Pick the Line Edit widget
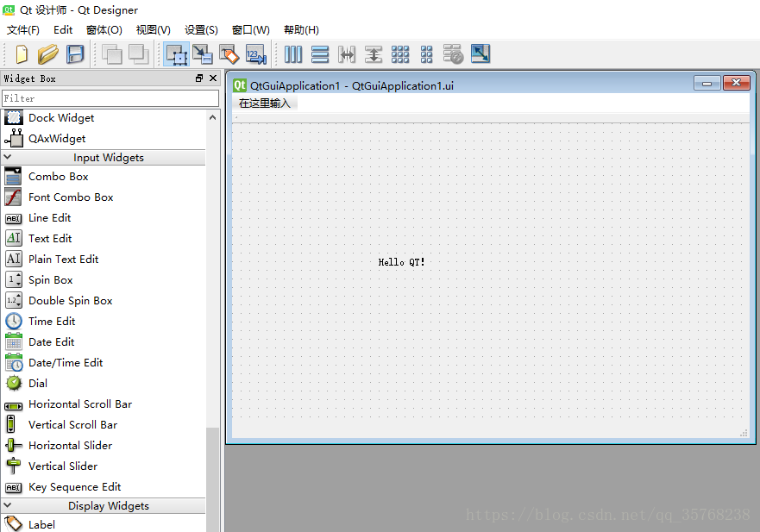The width and height of the screenshot is (760, 532). (x=104, y=218)
